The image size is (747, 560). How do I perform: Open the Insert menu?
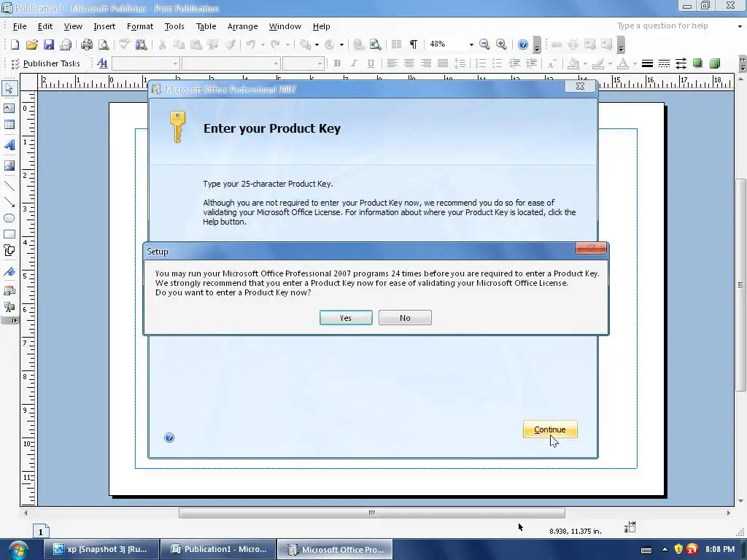click(104, 26)
